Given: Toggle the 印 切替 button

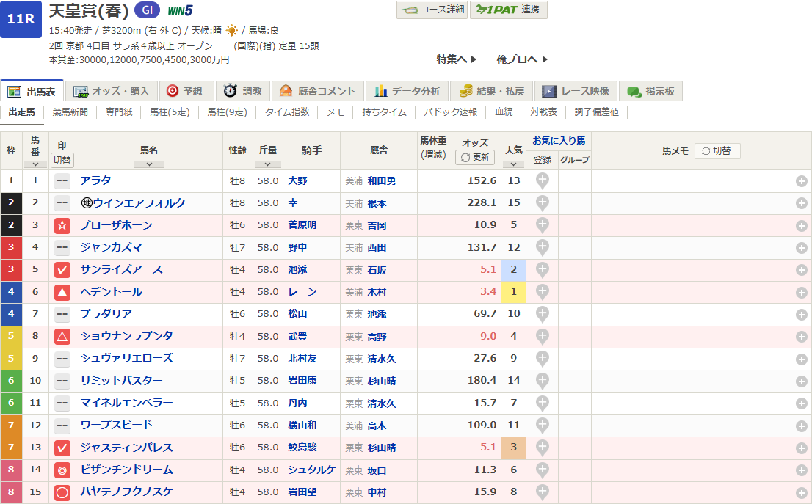Looking at the screenshot, I should click(62, 160).
